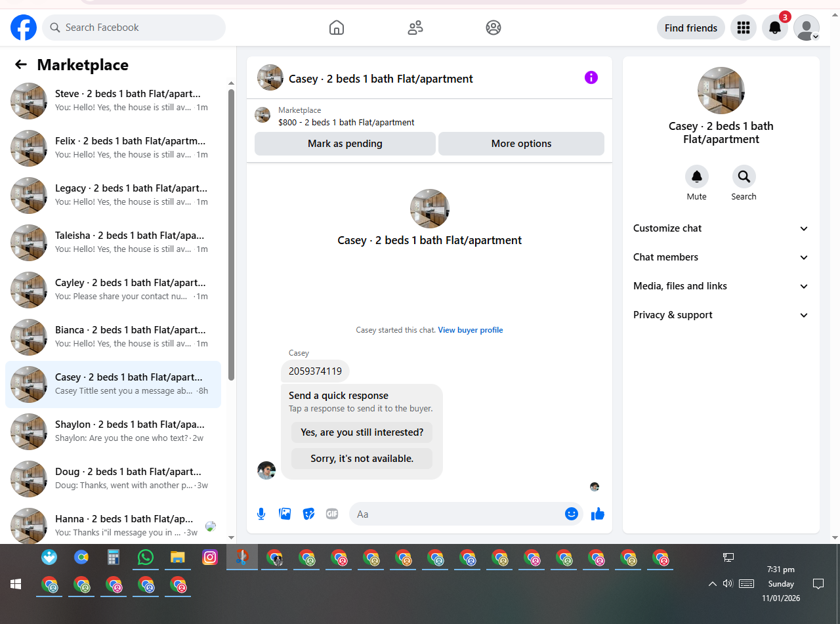Open the Facebook menu grid icon
Viewport: 840px width, 624px height.
744,28
